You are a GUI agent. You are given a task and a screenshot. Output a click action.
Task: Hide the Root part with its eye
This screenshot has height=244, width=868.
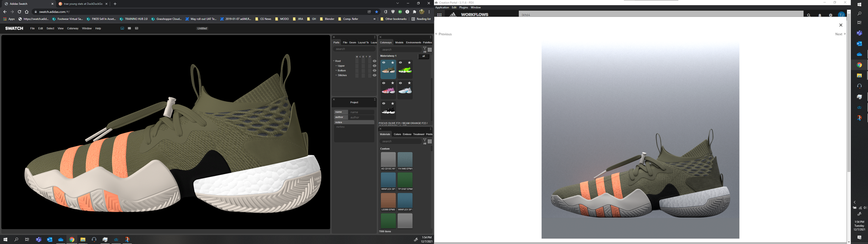[x=375, y=61]
